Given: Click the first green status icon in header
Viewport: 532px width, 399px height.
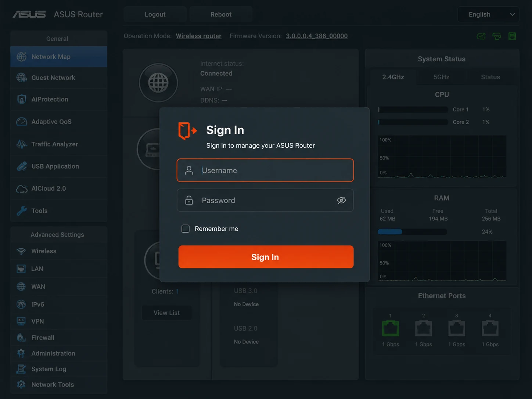Looking at the screenshot, I should (481, 36).
